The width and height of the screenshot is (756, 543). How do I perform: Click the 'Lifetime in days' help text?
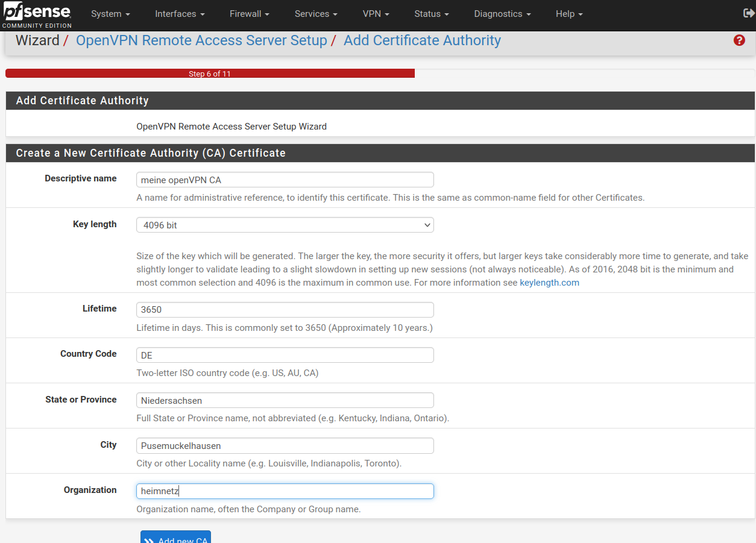pyautogui.click(x=285, y=328)
